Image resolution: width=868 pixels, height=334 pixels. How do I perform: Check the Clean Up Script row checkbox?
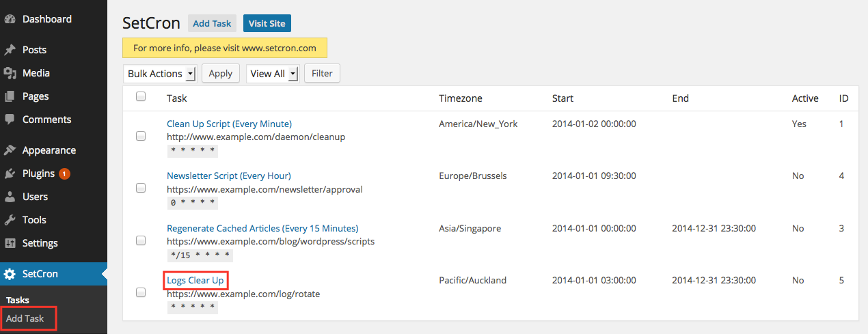click(141, 136)
